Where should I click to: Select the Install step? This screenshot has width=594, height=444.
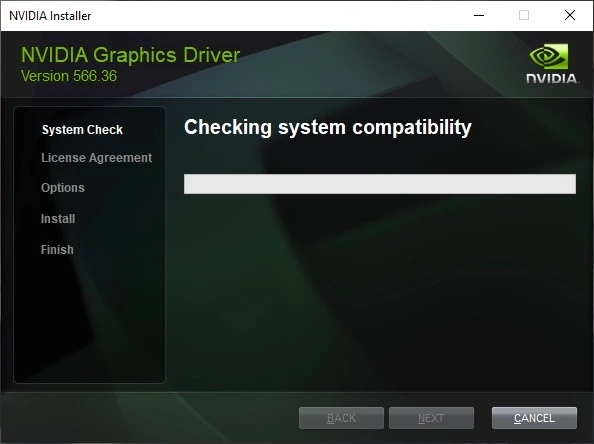pos(58,219)
